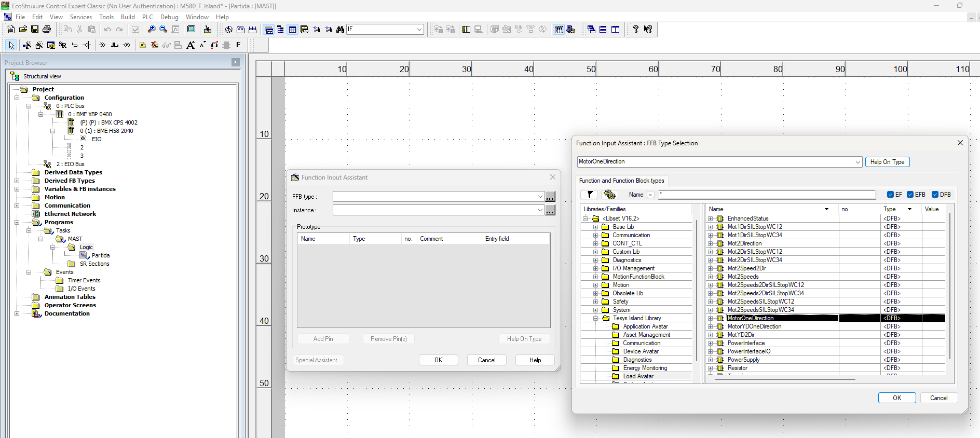The height and width of the screenshot is (438, 980).
Task: Click the large A enlarge text icon
Action: point(190,45)
